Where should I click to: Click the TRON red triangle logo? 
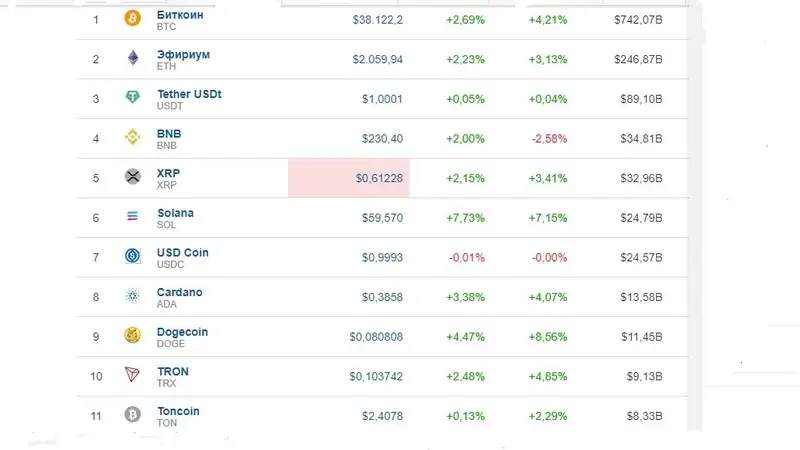point(132,375)
